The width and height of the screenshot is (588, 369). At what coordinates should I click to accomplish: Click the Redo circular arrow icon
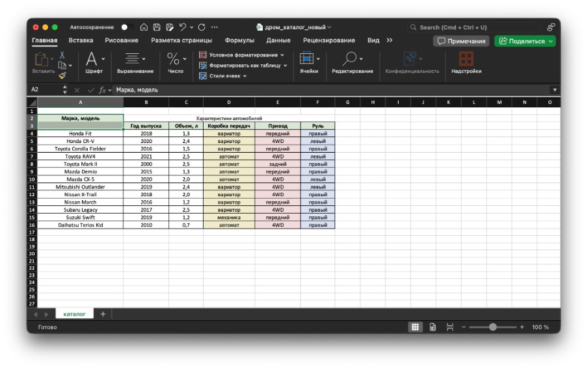202,27
